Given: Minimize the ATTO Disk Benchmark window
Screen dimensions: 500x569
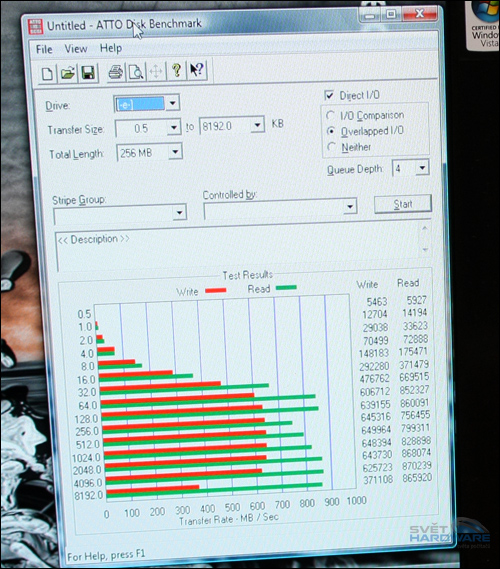Looking at the screenshot, I should (x=370, y=16).
